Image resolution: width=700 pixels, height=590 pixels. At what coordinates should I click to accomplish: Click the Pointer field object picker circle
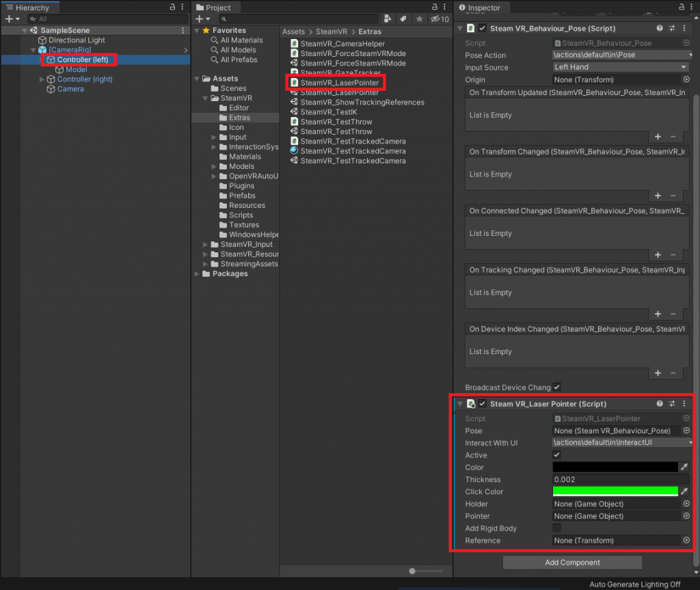pyautogui.click(x=686, y=516)
